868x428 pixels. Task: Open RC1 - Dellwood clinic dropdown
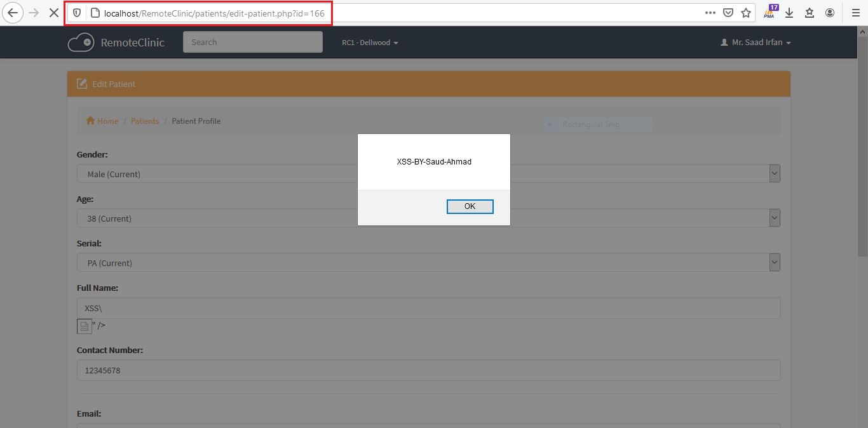(370, 43)
